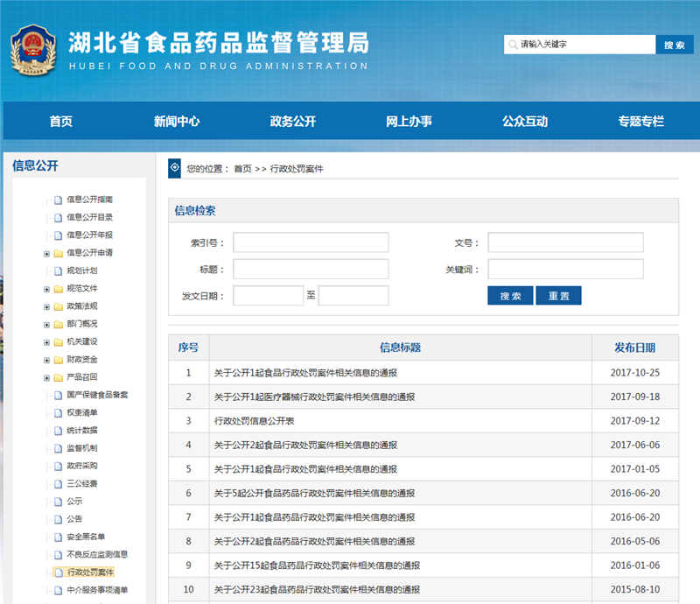Image resolution: width=700 pixels, height=604 pixels.
Task: Click the page icon next to 安全黑名单
Action: click(58, 537)
